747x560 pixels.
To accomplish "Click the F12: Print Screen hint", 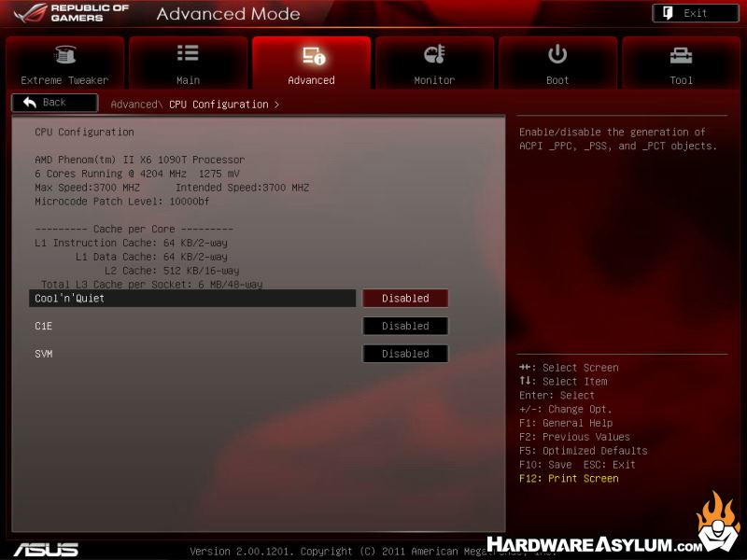I will pos(569,478).
